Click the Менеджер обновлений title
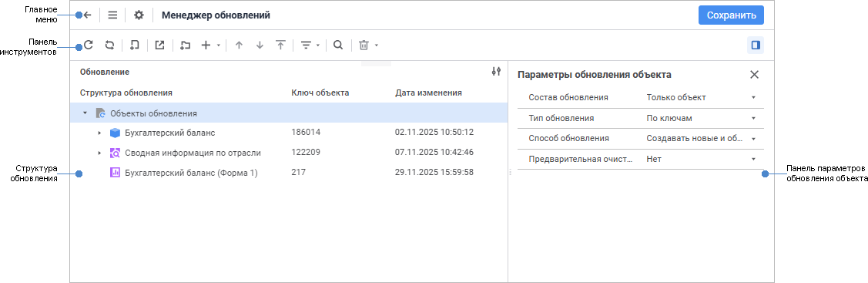The width and height of the screenshot is (868, 283). [x=216, y=15]
